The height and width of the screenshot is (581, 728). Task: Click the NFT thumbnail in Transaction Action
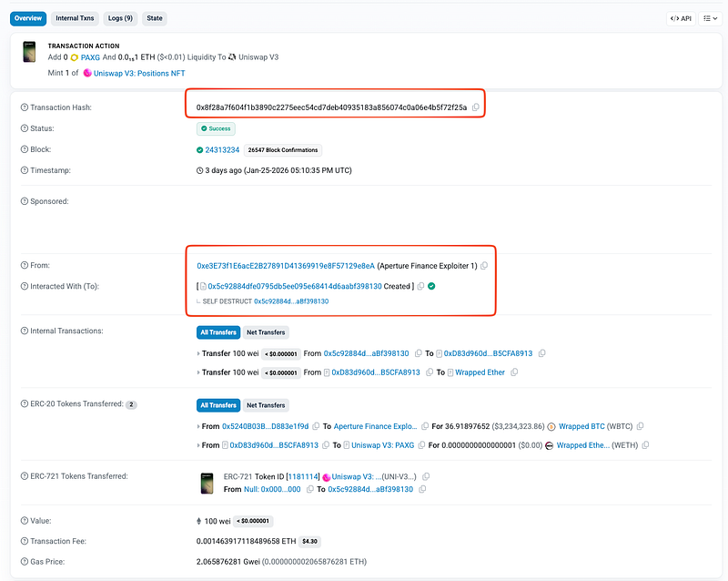(29, 52)
